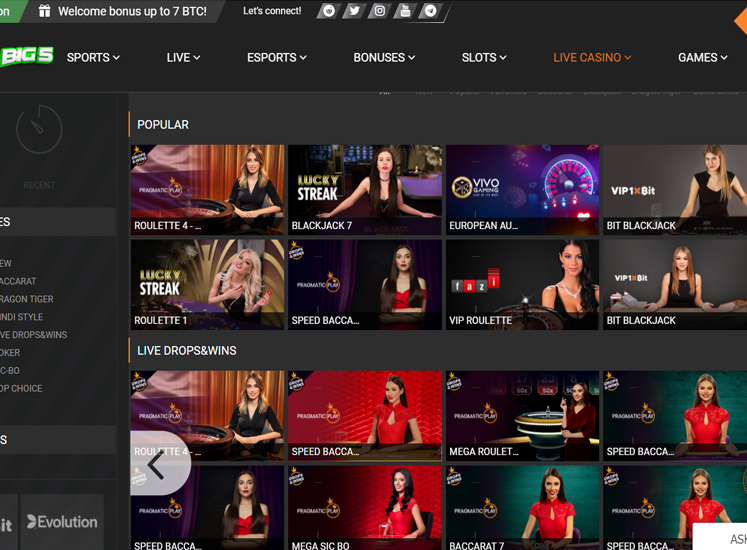
Task: Open the Instagram social link icon
Action: pyautogui.click(x=379, y=11)
